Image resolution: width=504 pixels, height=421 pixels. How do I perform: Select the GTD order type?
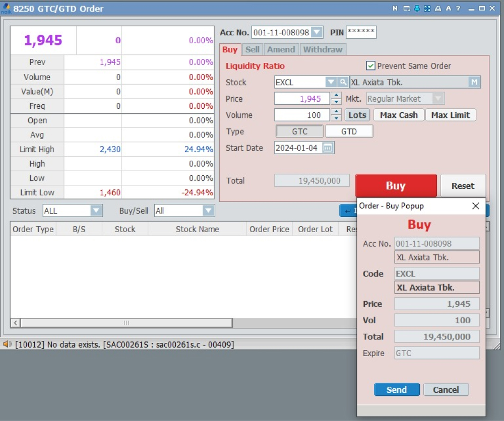349,131
